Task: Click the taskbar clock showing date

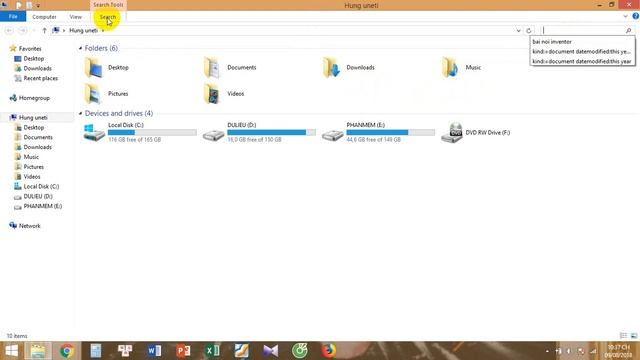Action: (x=619, y=351)
